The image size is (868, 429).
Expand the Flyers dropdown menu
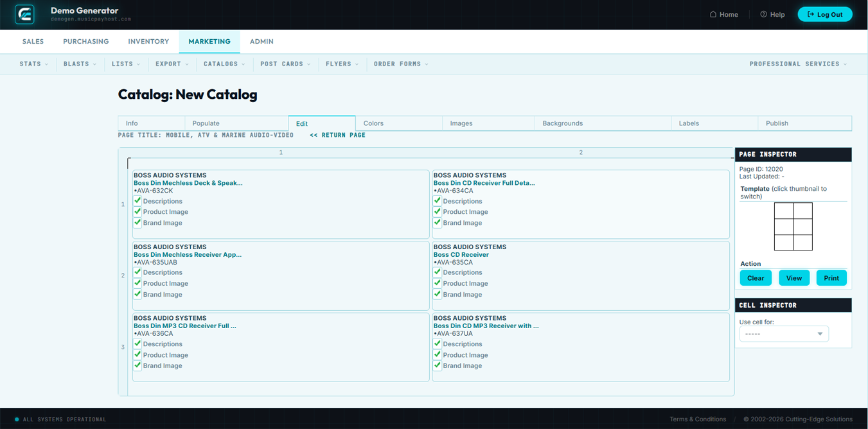342,64
